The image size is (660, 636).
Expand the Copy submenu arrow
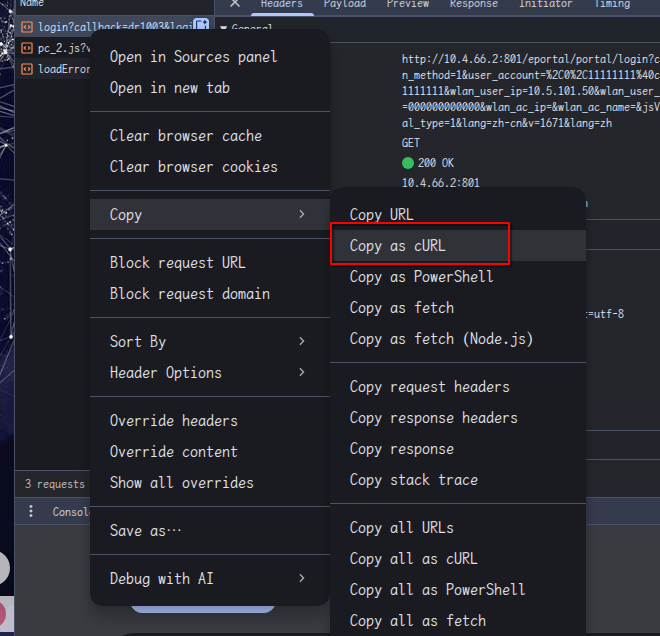tap(301, 214)
